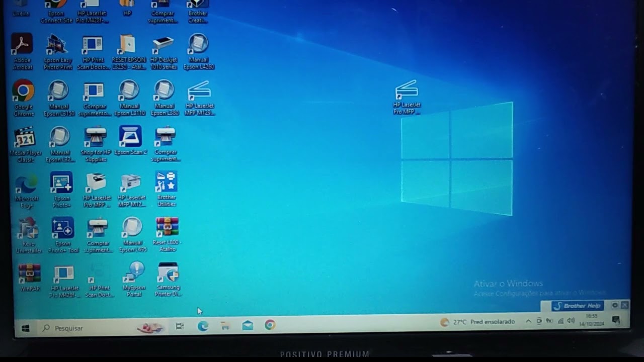Open the 27°C Pred ensolarado weather widget
644x362 pixels.
(477, 322)
